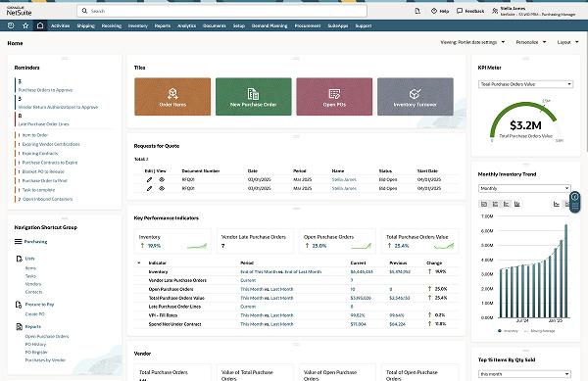Click the Lists icon in Navigation Shortcut Group
588x381 pixels.
tap(20, 259)
